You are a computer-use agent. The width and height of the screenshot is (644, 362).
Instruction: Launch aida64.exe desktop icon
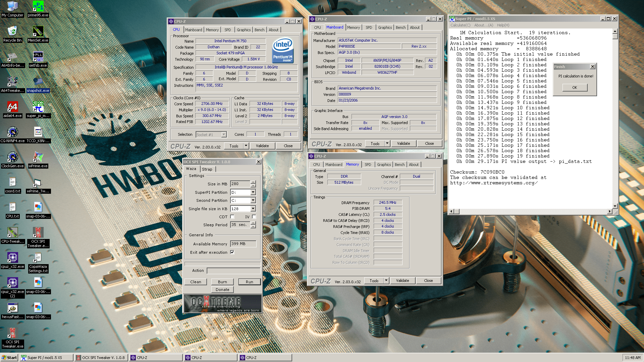tap(12, 110)
